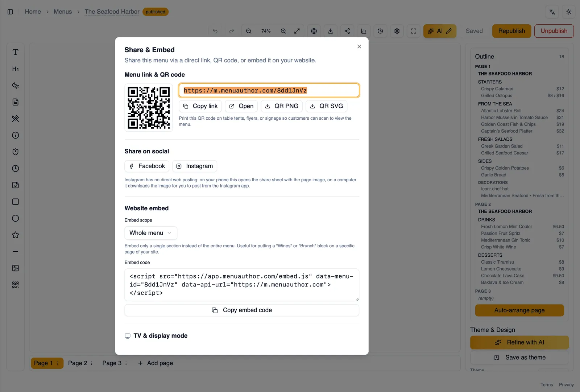Select the circle shape tool

pos(15,218)
